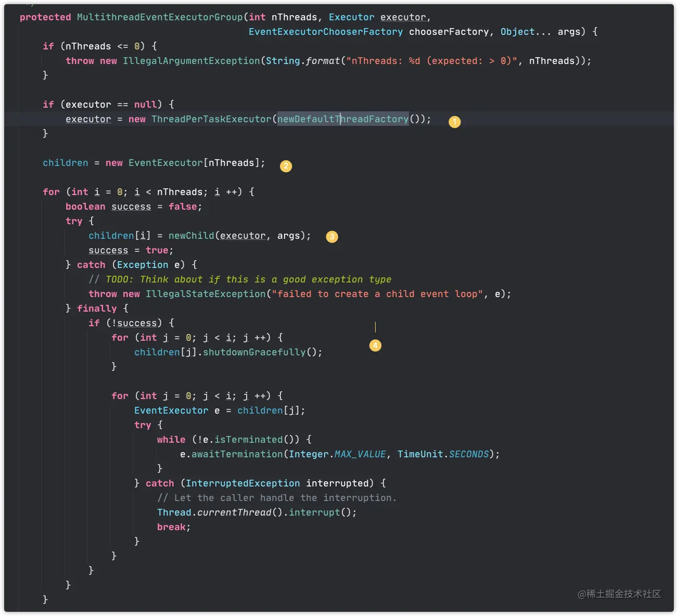Click the italic 'format' method call

pyautogui.click(x=323, y=61)
